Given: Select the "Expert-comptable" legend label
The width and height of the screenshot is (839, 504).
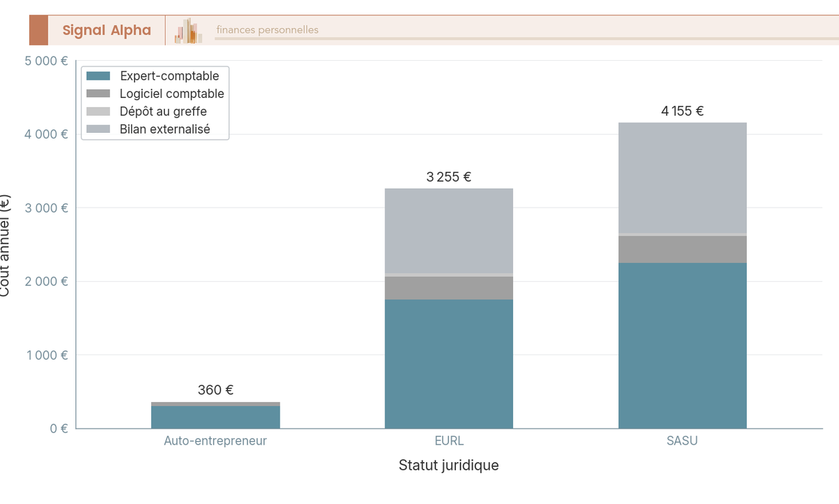Looking at the screenshot, I should [169, 76].
